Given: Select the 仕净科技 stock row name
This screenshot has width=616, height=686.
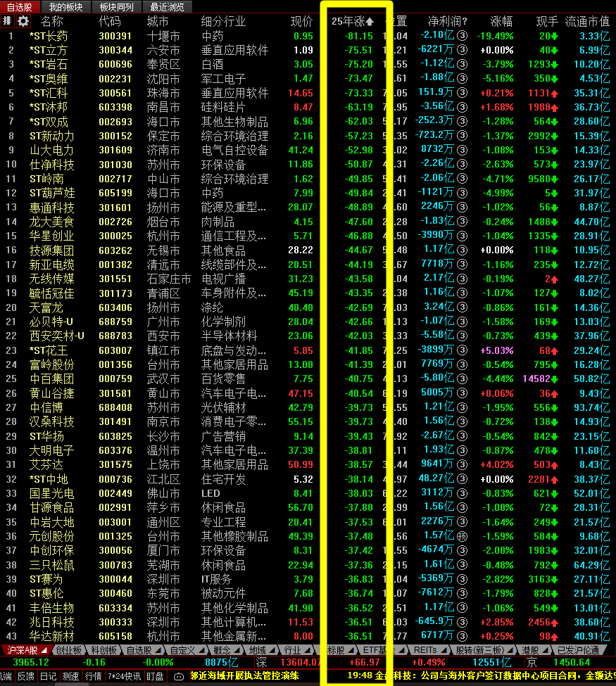Looking at the screenshot, I should click(51, 165).
